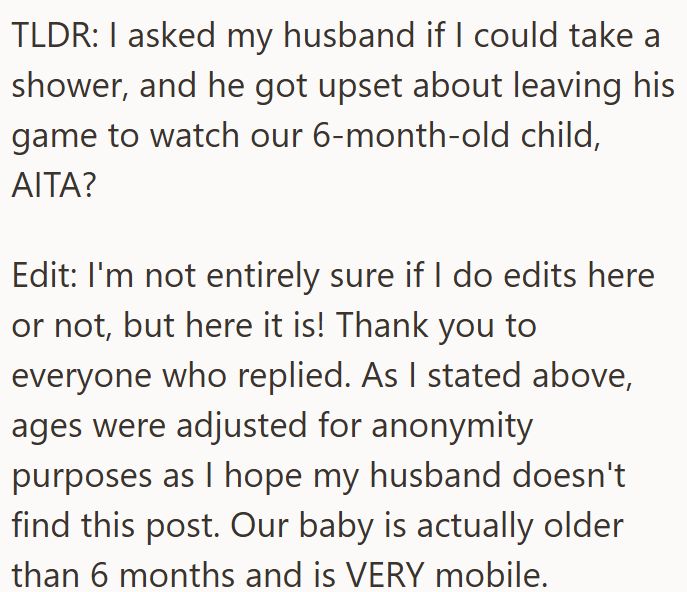This screenshot has width=687, height=592.
Task: Click the word anonymity in the text
Action: point(452,427)
